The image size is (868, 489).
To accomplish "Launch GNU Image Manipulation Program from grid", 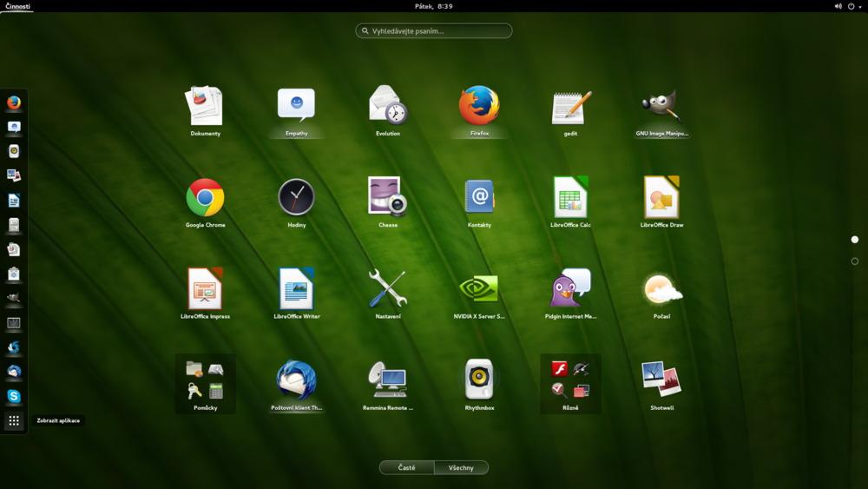I will pyautogui.click(x=661, y=110).
